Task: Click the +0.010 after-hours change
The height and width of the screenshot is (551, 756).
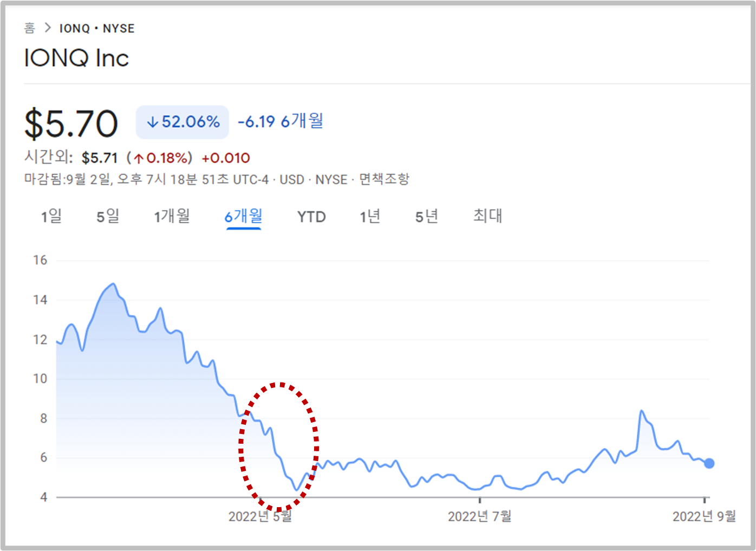Action: tap(226, 158)
